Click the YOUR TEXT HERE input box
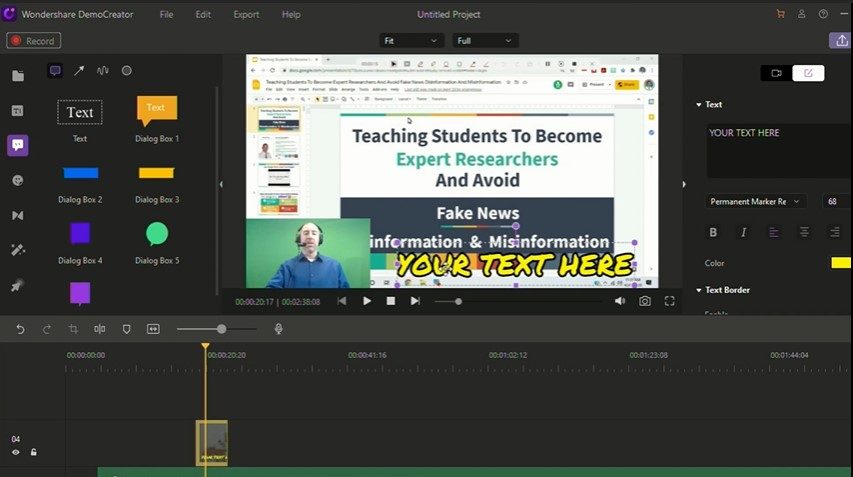The height and width of the screenshot is (477, 853). [778, 151]
